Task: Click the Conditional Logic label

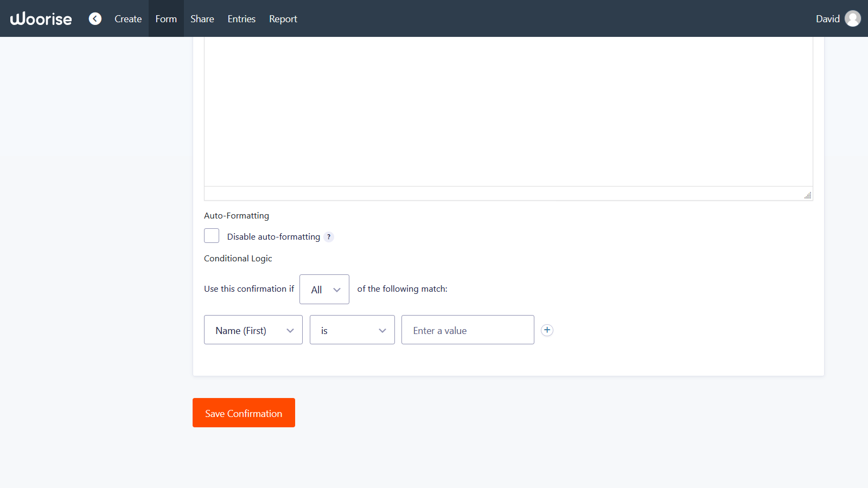Action: (238, 258)
